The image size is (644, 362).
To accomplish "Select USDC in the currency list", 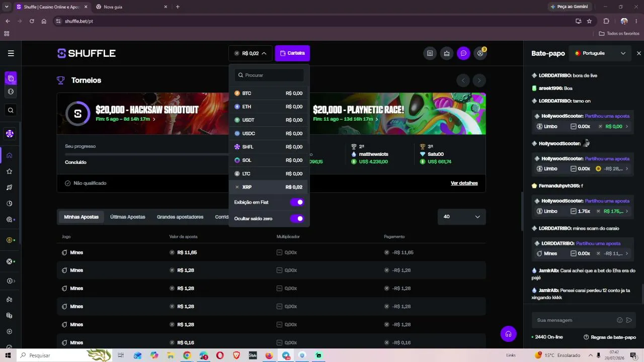I will [269, 134].
